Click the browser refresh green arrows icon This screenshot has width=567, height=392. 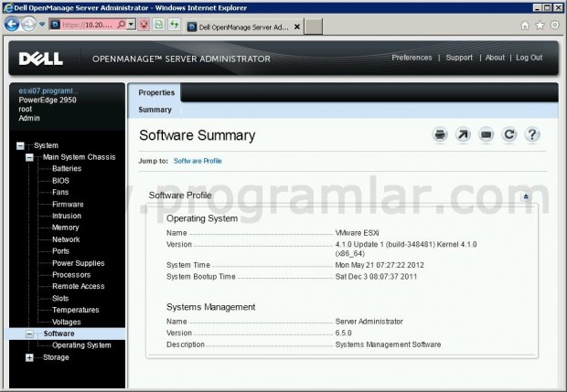(175, 25)
